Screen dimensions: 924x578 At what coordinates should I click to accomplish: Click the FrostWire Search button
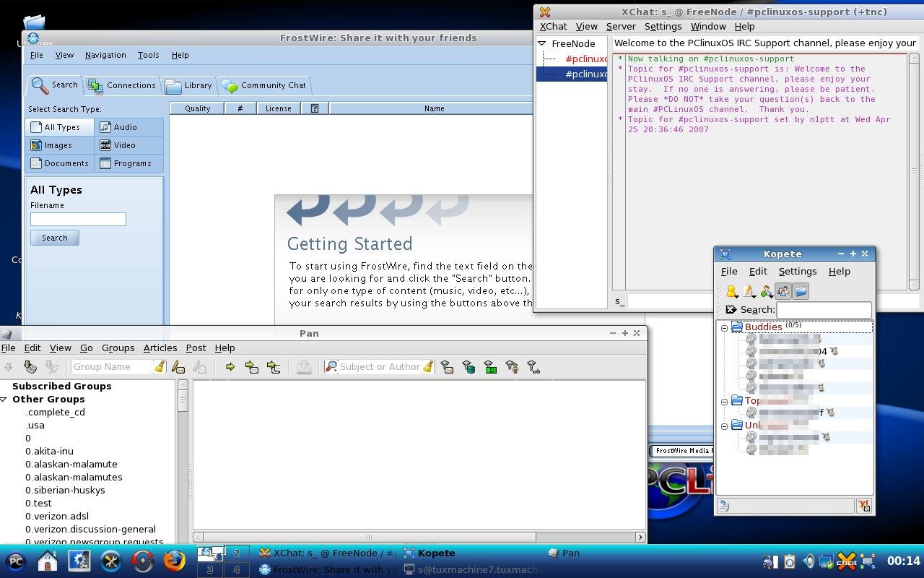pos(55,238)
